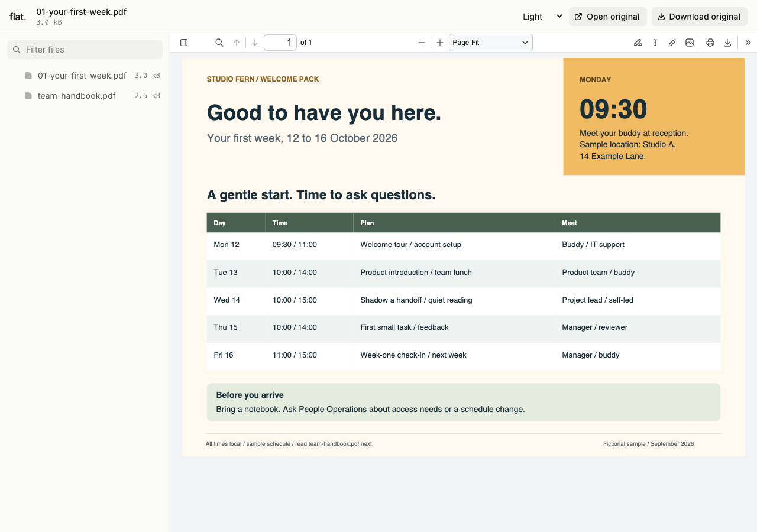Open the Page Fit zoom dropdown
Screen dimensions: 757x532
point(491,43)
